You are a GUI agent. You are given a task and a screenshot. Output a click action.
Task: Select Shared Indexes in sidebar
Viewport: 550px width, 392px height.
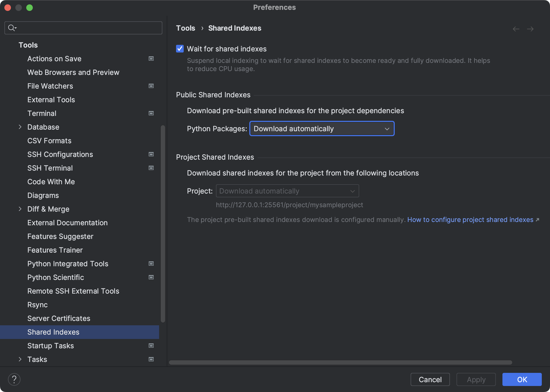point(53,332)
